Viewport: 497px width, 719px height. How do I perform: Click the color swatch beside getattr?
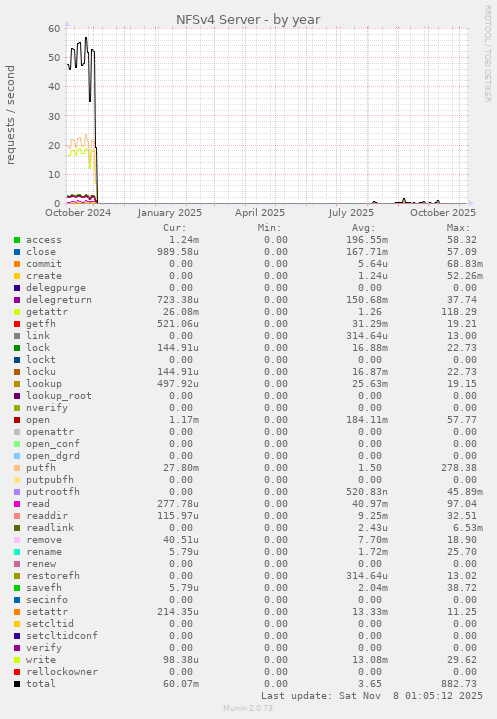(17, 312)
